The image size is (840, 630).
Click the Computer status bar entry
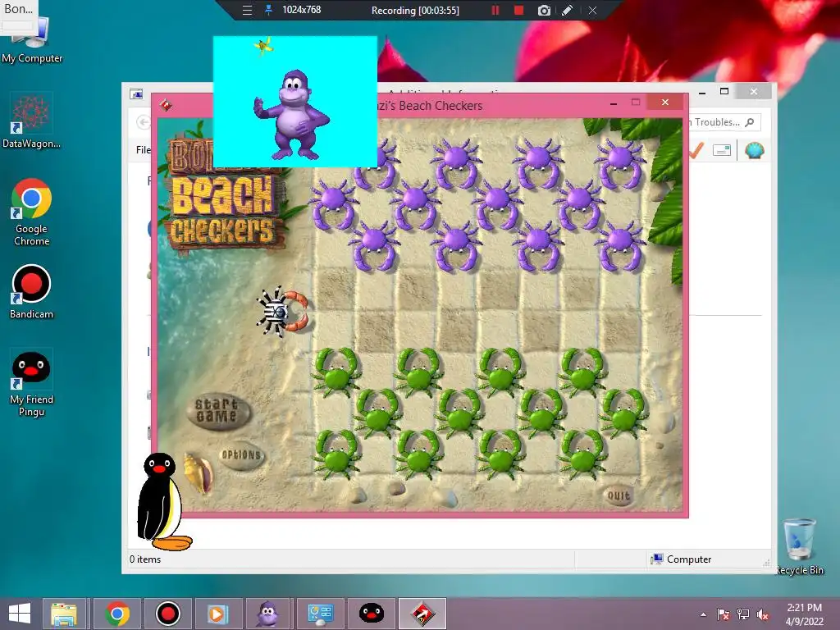click(x=681, y=559)
